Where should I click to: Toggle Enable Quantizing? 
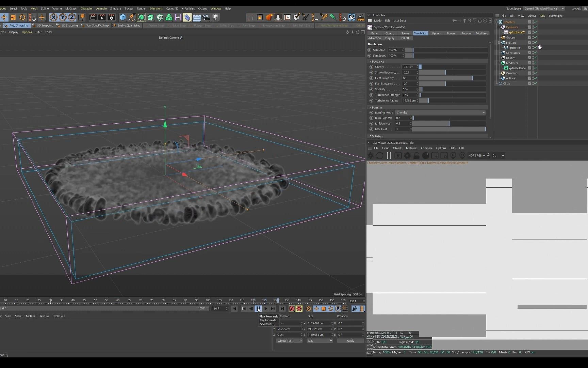pos(127,26)
